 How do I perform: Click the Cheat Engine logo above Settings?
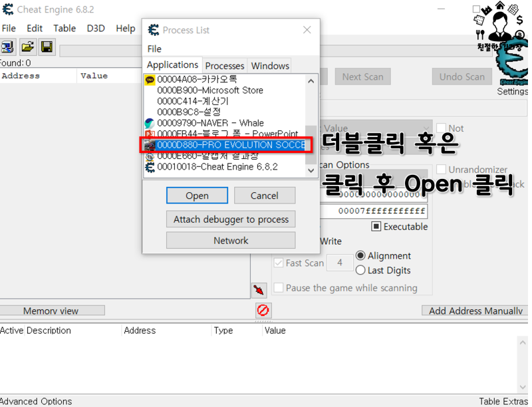pyautogui.click(x=512, y=63)
